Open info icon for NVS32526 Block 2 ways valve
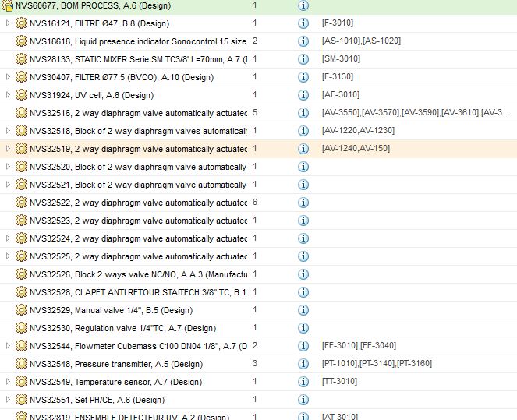Image resolution: width=517 pixels, height=420 pixels. coord(303,274)
